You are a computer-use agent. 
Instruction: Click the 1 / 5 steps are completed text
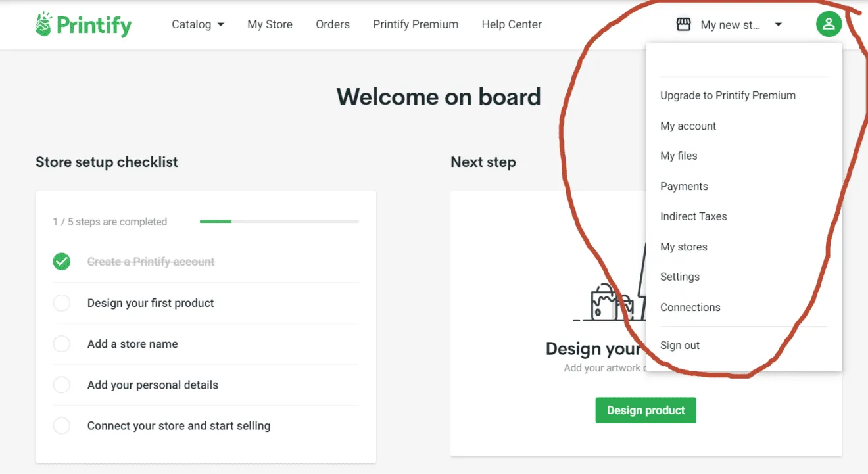[110, 222]
